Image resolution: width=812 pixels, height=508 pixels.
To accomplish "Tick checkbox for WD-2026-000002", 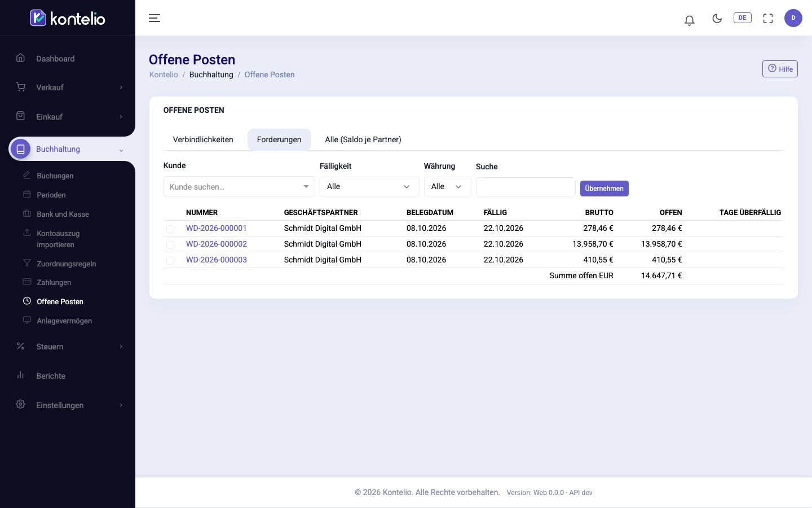I will (x=170, y=244).
